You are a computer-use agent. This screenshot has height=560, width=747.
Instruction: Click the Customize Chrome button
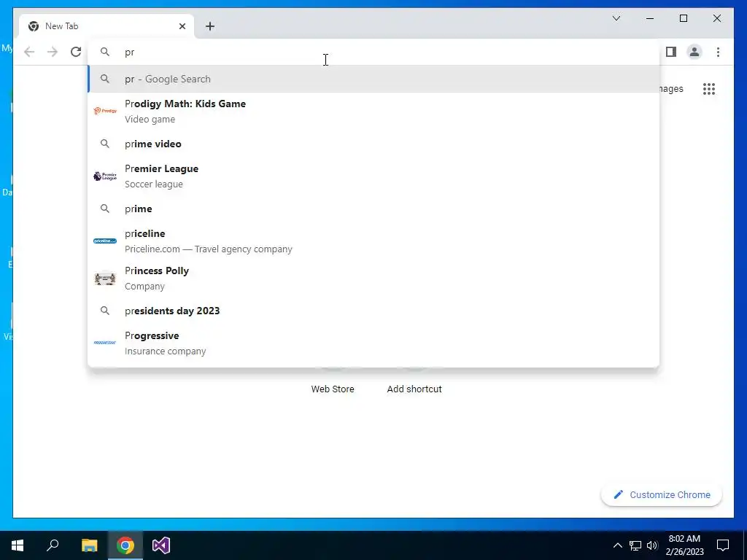pos(662,495)
